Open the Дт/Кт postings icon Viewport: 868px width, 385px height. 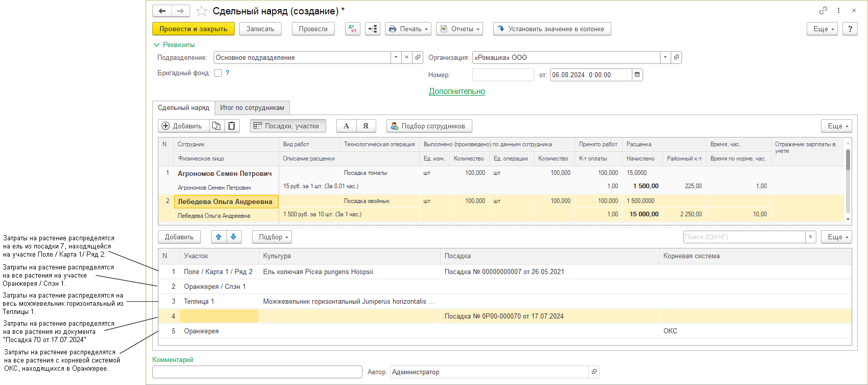[353, 29]
